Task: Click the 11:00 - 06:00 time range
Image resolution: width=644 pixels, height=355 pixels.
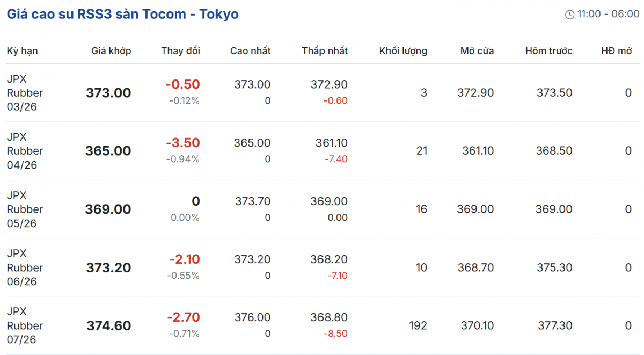Action: click(608, 15)
